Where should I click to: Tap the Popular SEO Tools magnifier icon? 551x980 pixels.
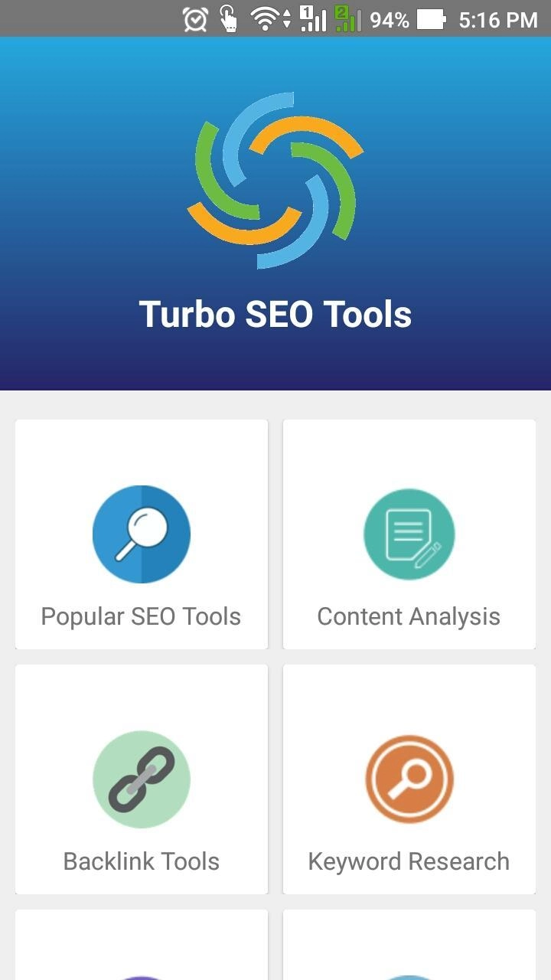pos(142,534)
